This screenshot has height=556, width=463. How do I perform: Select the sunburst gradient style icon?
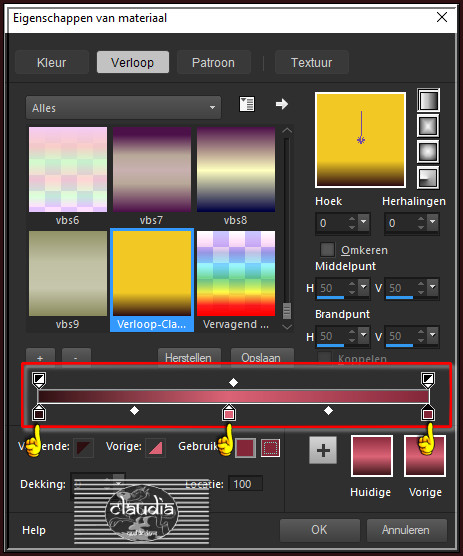click(428, 152)
